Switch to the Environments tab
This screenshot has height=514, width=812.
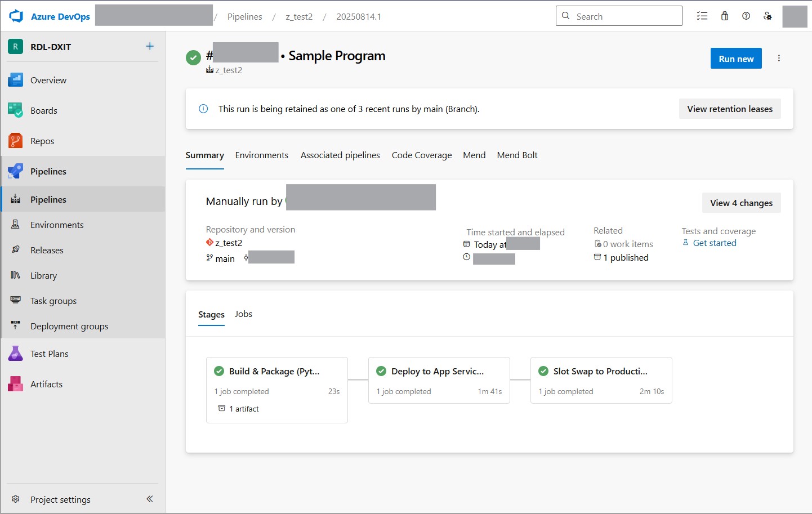point(262,155)
